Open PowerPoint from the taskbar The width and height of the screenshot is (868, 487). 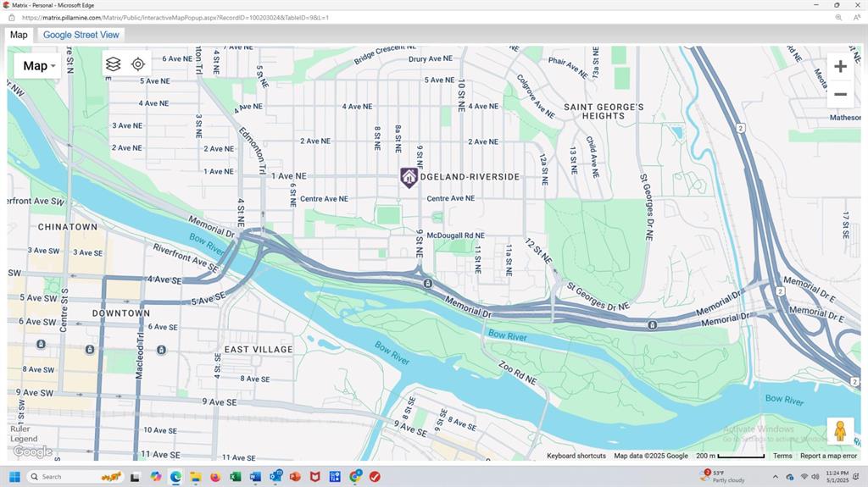(x=295, y=477)
